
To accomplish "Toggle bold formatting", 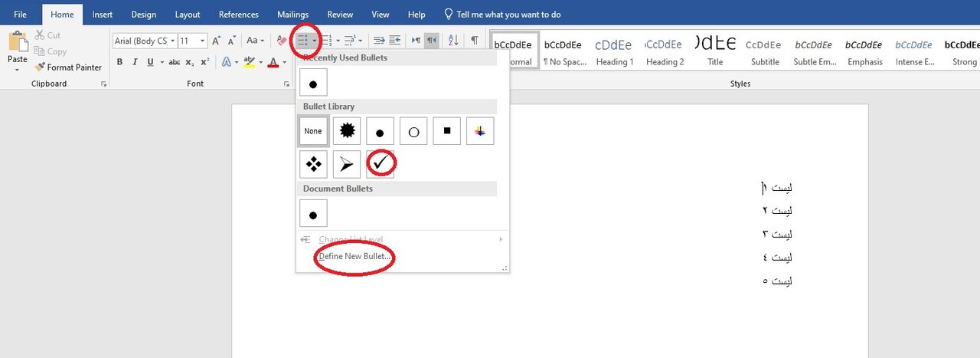I will point(119,62).
